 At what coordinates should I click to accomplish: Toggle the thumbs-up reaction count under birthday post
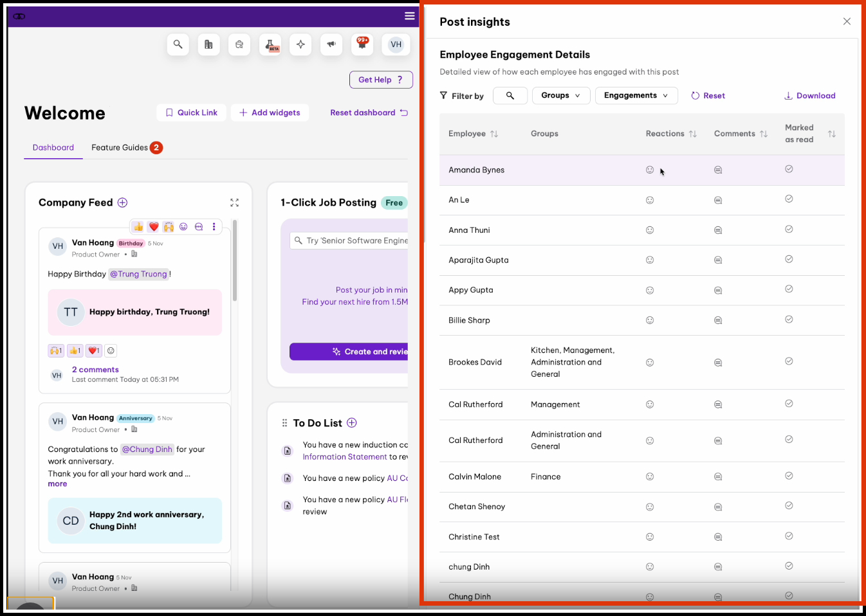75,350
